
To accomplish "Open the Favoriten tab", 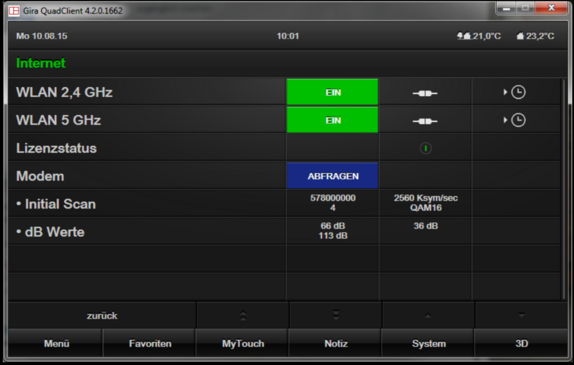I will 150,343.
